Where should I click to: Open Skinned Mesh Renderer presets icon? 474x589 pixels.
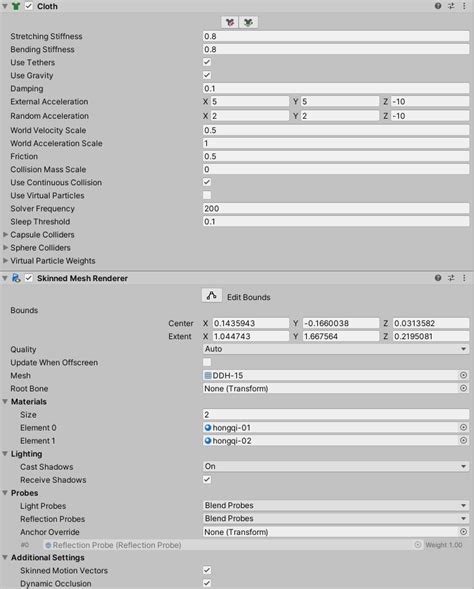(x=451, y=278)
